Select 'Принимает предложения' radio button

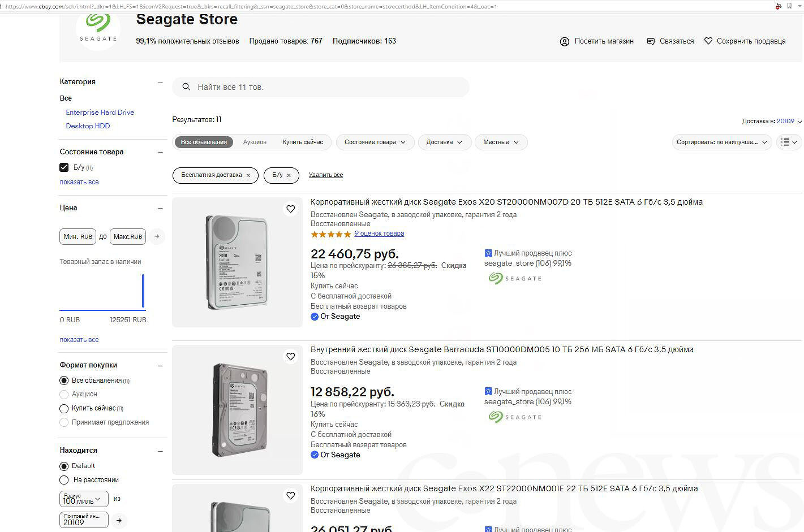coord(64,422)
